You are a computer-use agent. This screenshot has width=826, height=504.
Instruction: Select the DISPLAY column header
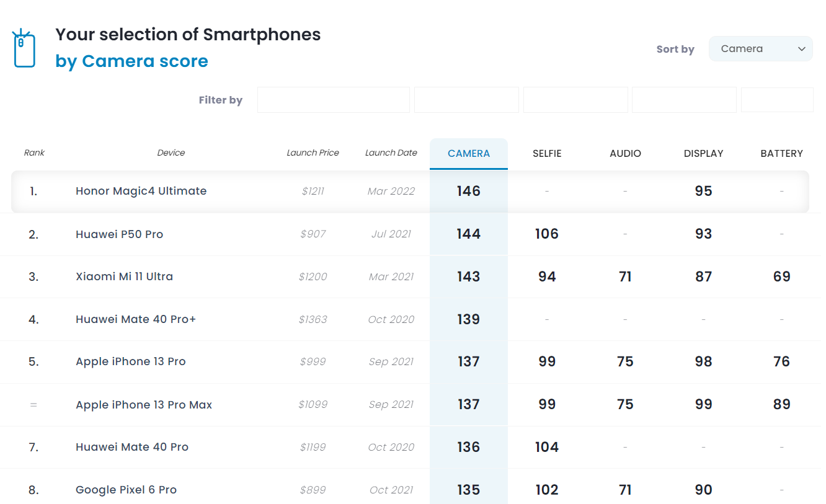coord(703,154)
